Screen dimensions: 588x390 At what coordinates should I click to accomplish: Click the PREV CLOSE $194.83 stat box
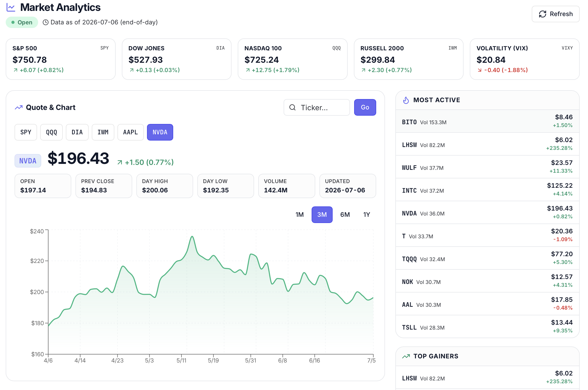click(104, 186)
